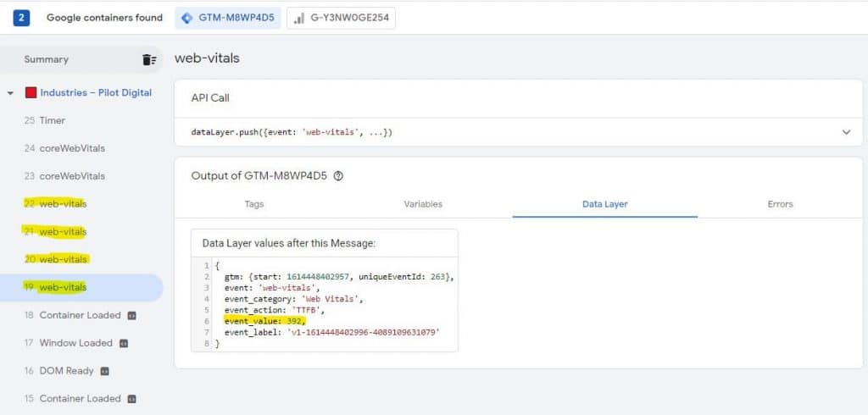Screen dimensions: 868x415
Task: Select event 16 DOM Ready
Action: 58,371
